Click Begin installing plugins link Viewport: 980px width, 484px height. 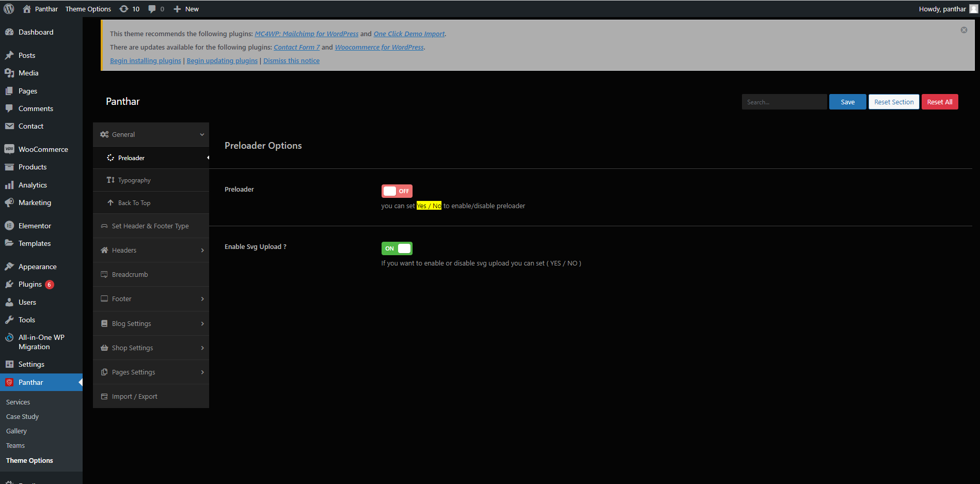click(146, 60)
